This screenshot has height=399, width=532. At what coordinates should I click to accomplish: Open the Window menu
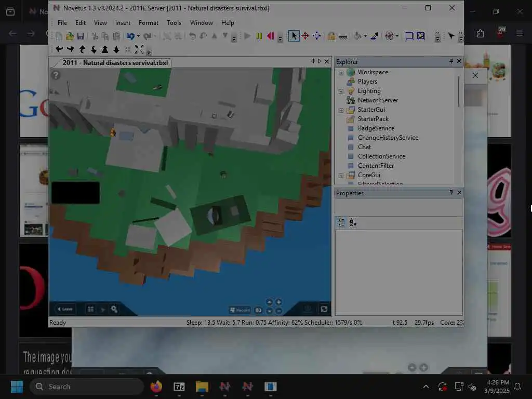click(x=201, y=23)
